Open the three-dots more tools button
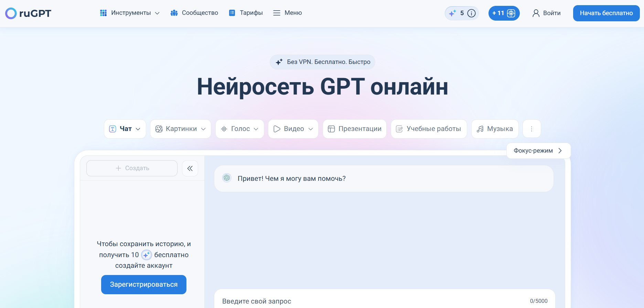 532,129
